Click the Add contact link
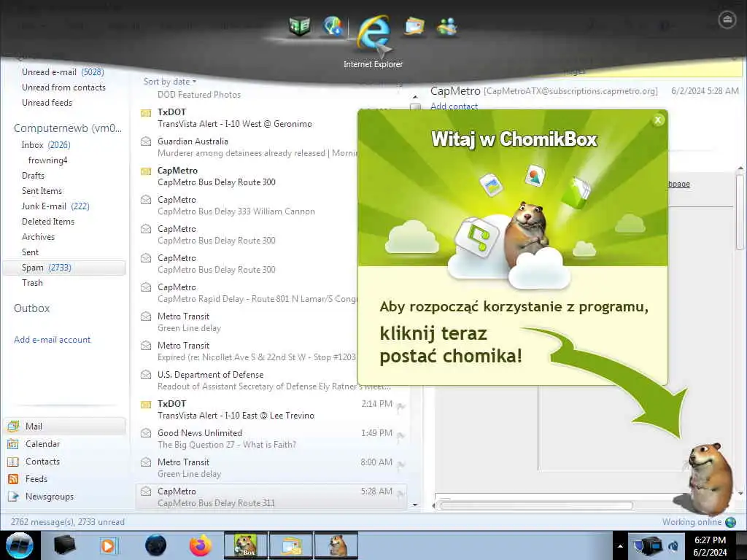Viewport: 747px width, 560px height. point(454,106)
